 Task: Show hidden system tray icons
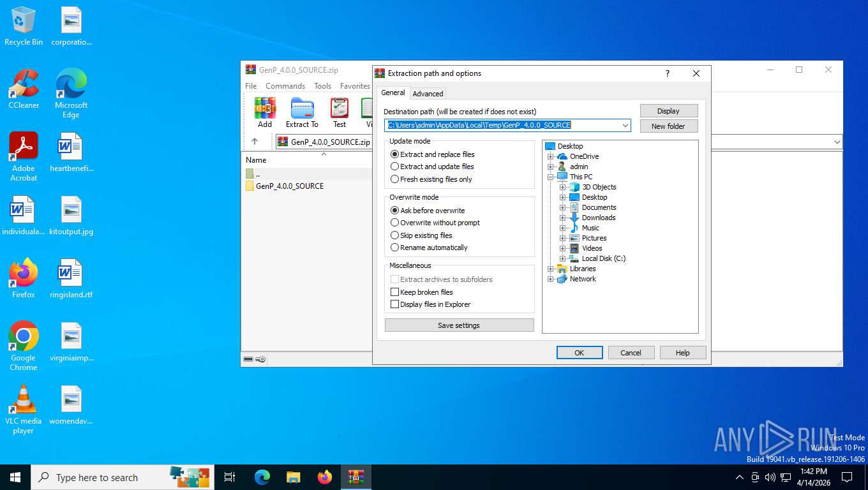740,477
